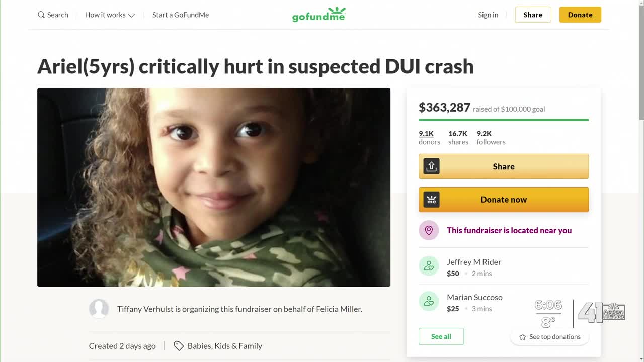Click Marian Succoso's donor avatar icon
Screen dimensions: 644x362
coord(429,302)
